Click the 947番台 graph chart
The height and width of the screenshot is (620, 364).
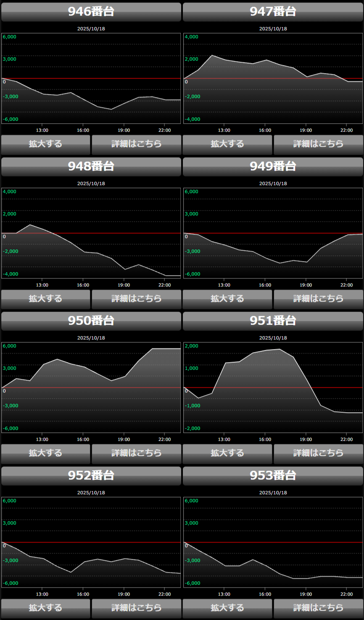273,78
